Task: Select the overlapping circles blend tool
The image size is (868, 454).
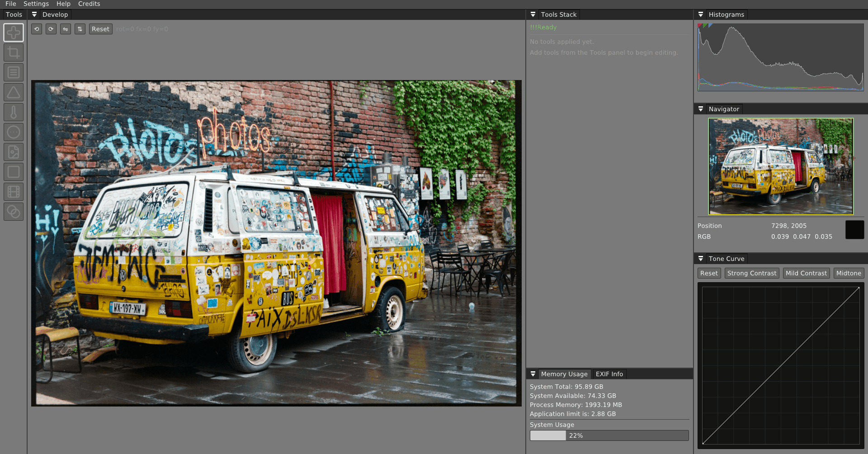Action: 14,212
